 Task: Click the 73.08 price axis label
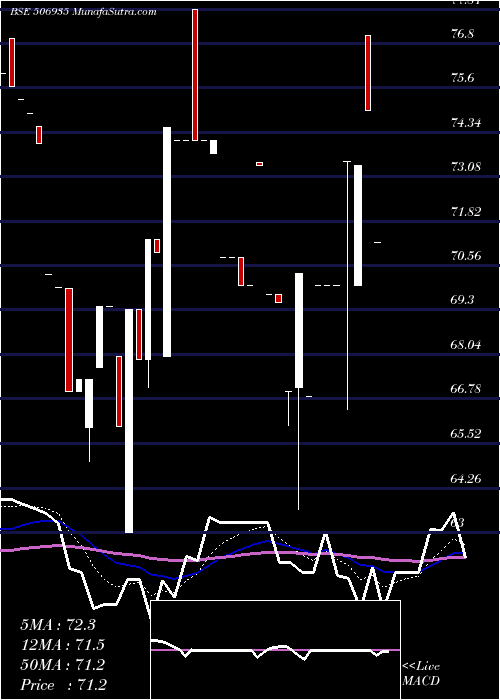467,167
